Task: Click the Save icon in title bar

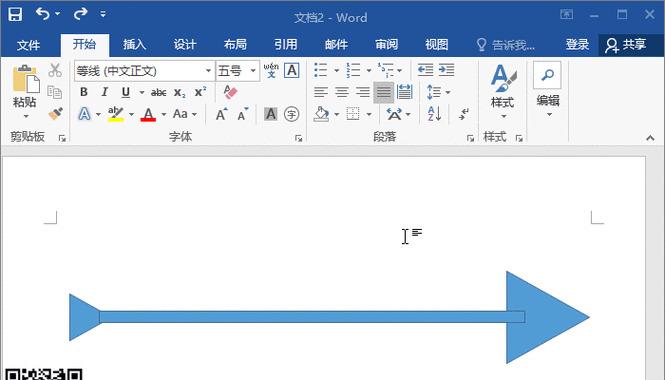Action: pyautogui.click(x=15, y=14)
